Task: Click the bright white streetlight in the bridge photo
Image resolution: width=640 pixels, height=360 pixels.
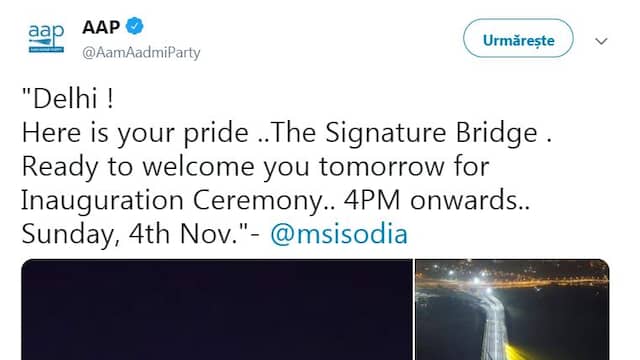Action: (476, 281)
